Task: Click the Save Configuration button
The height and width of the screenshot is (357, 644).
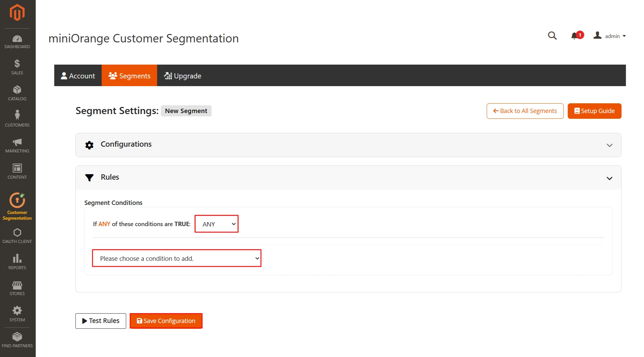Action: [166, 321]
